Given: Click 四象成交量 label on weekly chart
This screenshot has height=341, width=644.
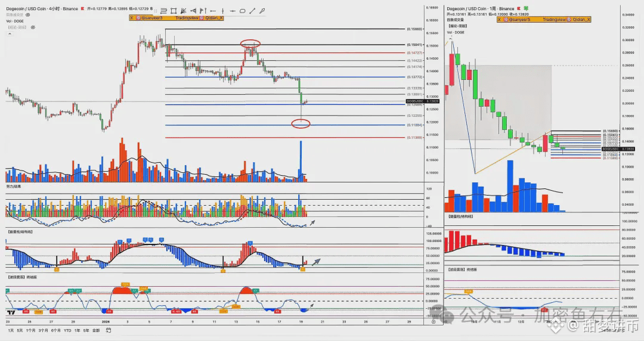Looking at the screenshot, I should click(455, 20).
